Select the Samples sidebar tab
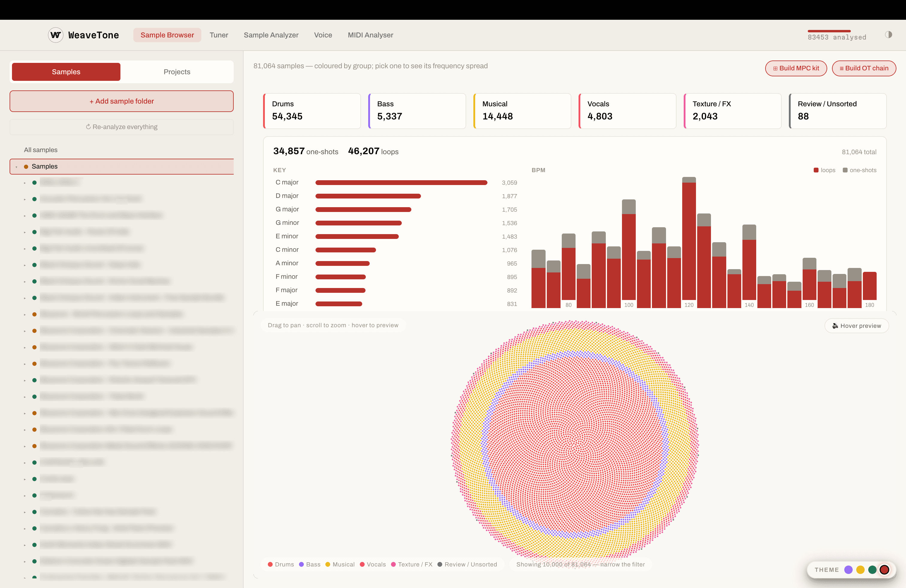This screenshot has height=588, width=906. [66, 72]
